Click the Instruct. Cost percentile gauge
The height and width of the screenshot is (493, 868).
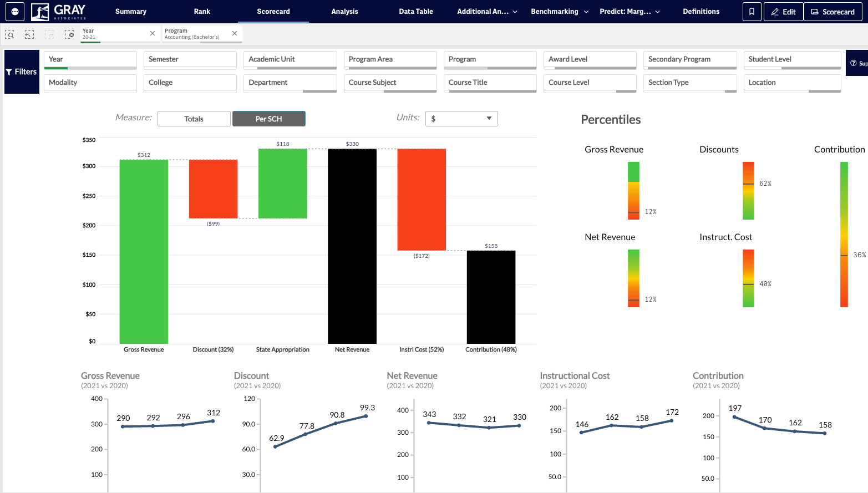pos(748,278)
